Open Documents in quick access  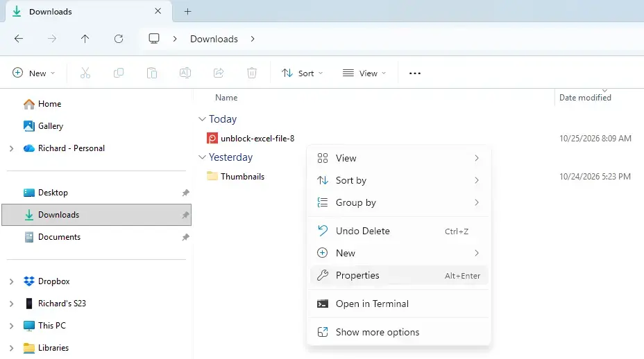52,237
